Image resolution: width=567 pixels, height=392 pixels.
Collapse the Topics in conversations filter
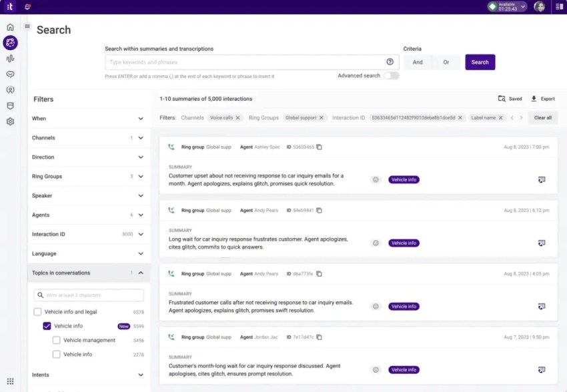[88, 273]
